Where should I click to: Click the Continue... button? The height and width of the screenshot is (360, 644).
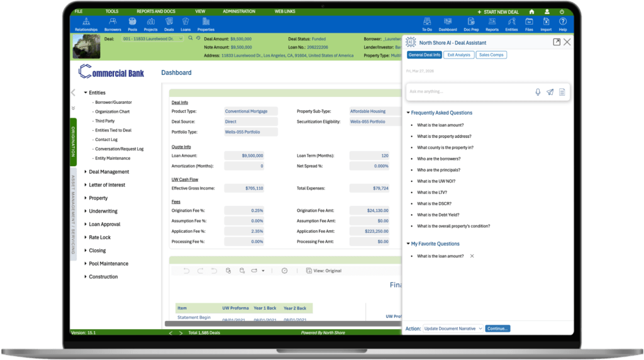pyautogui.click(x=497, y=329)
